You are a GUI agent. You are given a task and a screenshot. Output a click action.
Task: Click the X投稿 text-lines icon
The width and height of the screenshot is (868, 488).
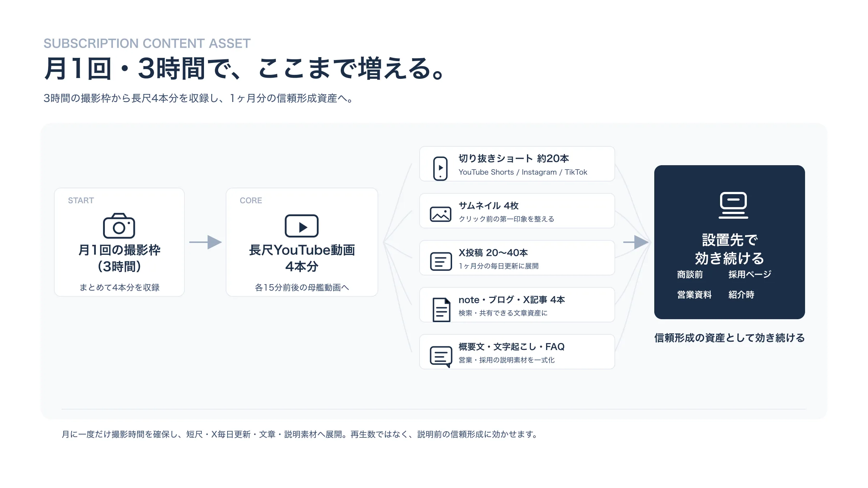pyautogui.click(x=441, y=261)
